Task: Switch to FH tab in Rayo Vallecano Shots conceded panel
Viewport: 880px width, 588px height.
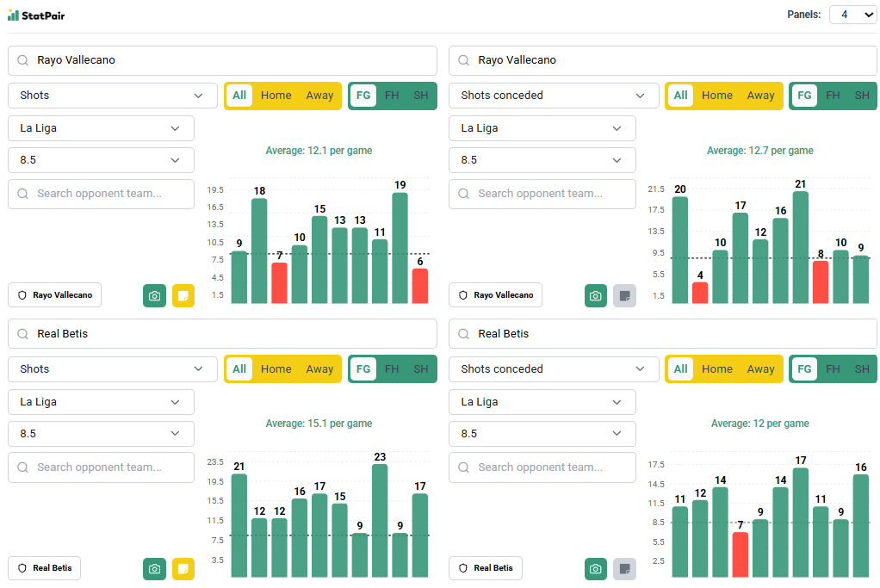Action: coord(833,96)
